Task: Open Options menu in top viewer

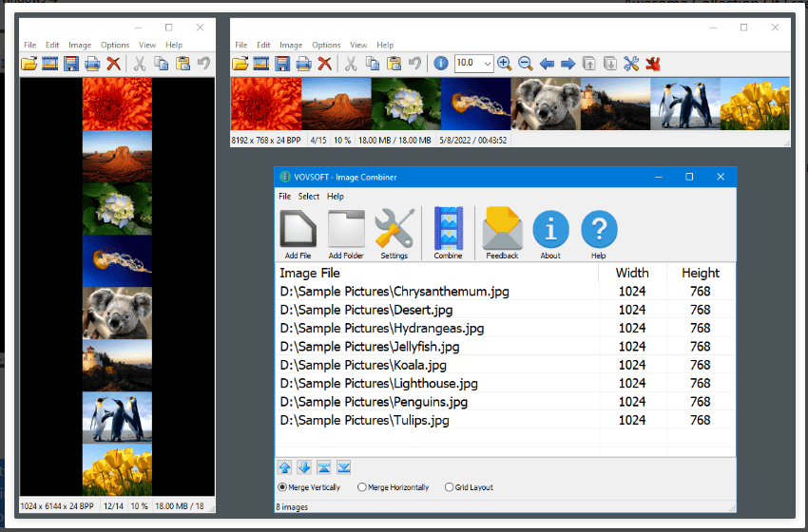Action: 326,46
